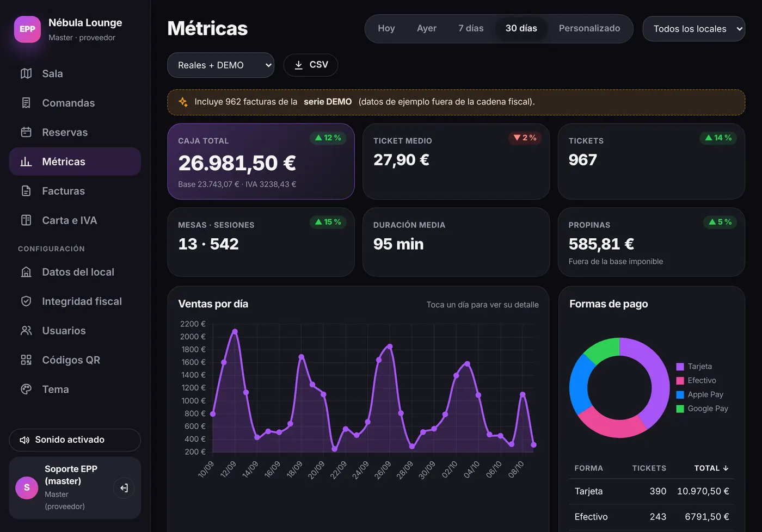The width and height of the screenshot is (762, 532).
Task: Click the Tema palette icon
Action: [x=26, y=389]
